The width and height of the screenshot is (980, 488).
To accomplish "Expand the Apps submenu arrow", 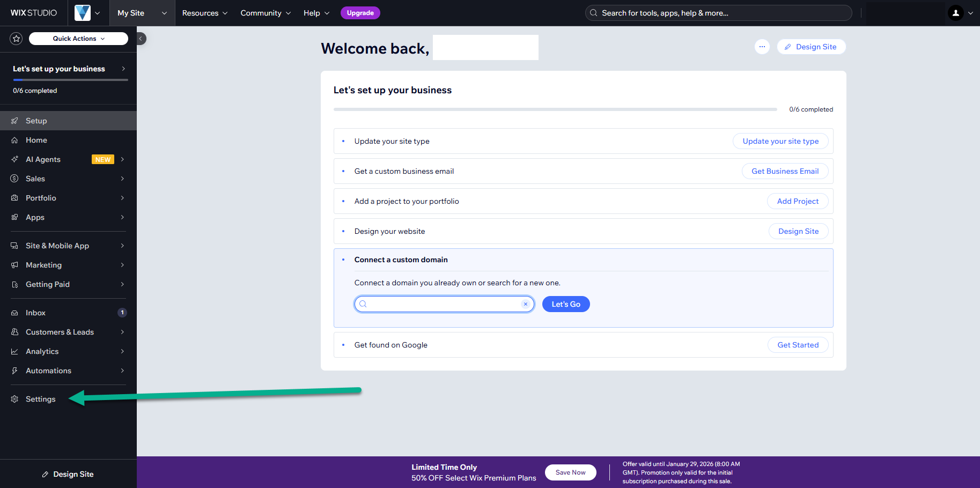I will point(122,217).
